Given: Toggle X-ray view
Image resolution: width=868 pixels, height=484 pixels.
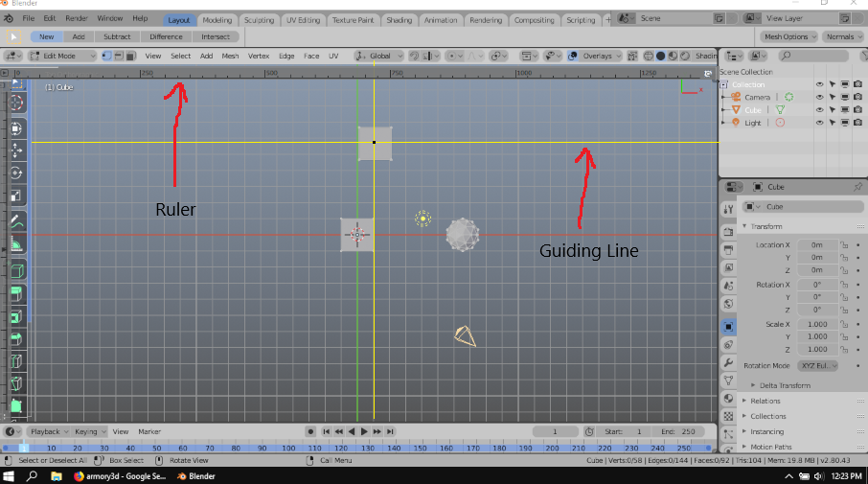Looking at the screenshot, I should 632,56.
